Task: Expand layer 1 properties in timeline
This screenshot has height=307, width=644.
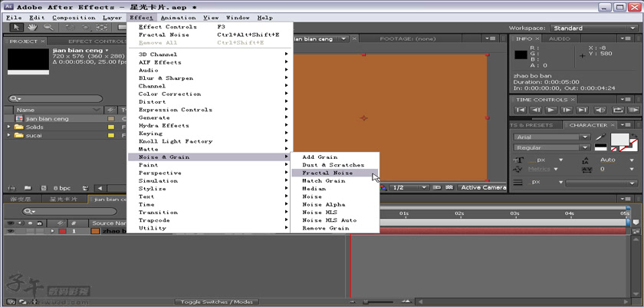Action: [x=52, y=231]
